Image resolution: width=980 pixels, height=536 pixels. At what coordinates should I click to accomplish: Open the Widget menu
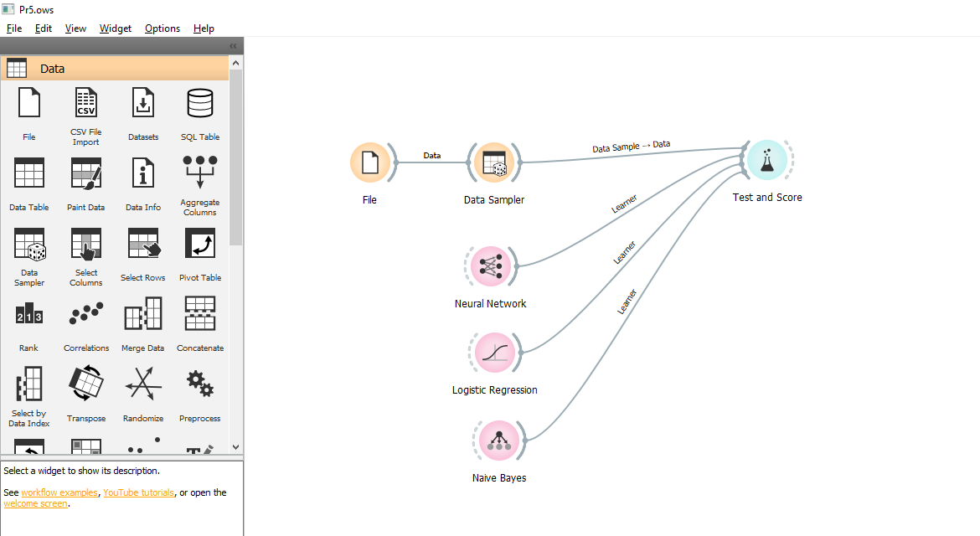pos(115,28)
